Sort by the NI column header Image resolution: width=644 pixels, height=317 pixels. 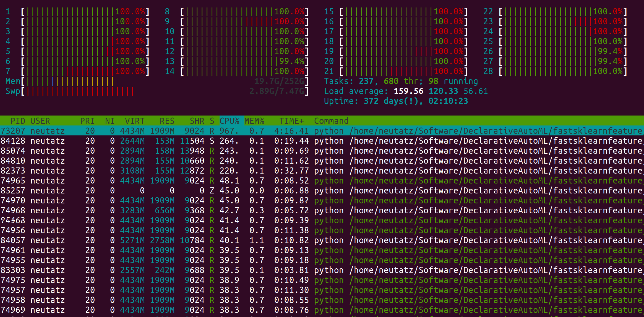tap(109, 121)
